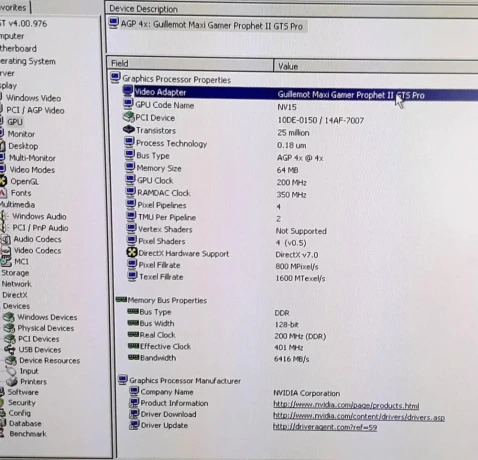Click the Pixel Fillrate row icon
The image size is (478, 460).
(132, 264)
